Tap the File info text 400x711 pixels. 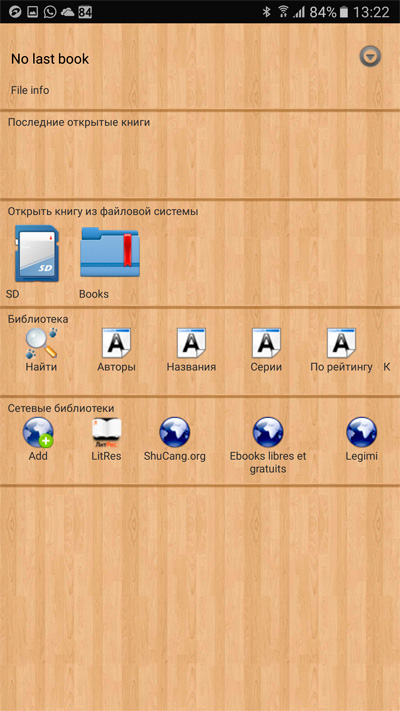[x=30, y=90]
